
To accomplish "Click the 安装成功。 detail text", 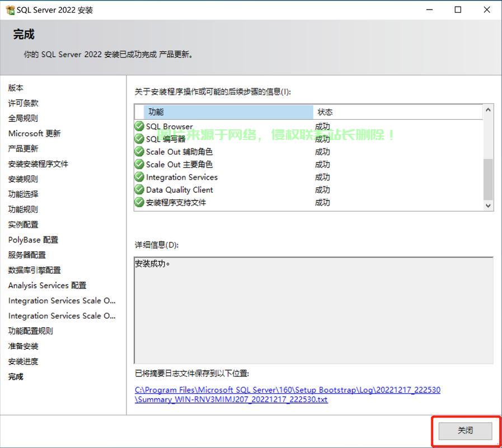I will click(152, 264).
